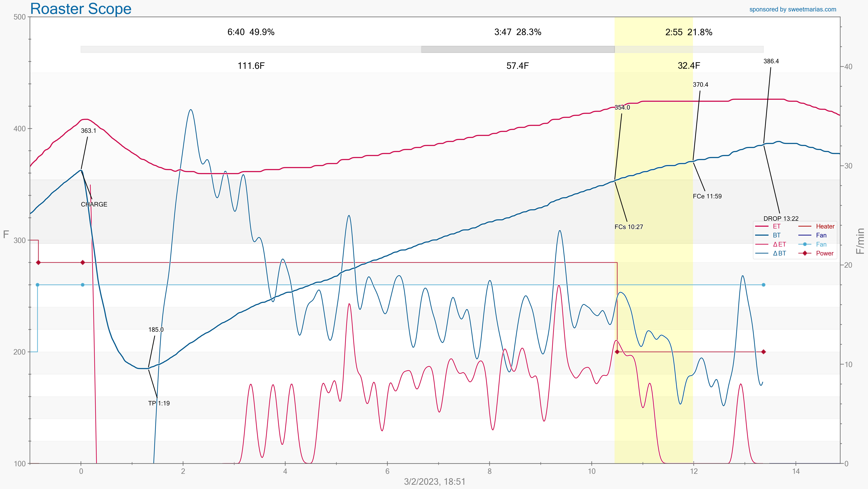Hide the BT curve via legend
The image size is (868, 489).
point(776,235)
